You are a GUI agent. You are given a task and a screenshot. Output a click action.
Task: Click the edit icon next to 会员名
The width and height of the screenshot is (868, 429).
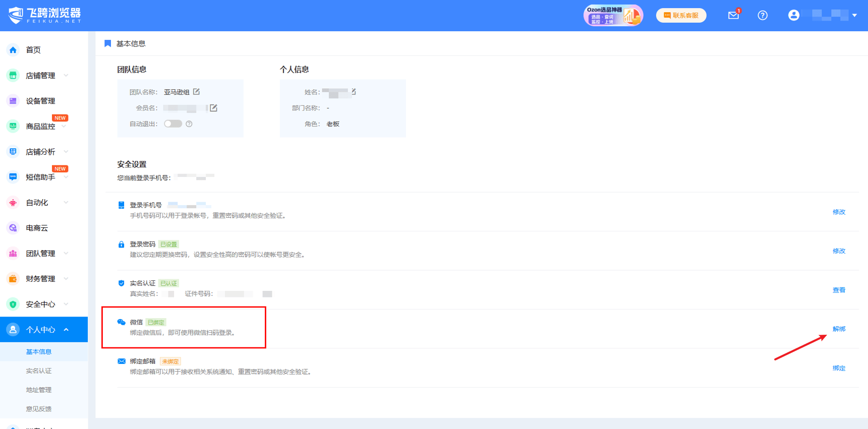pos(214,108)
